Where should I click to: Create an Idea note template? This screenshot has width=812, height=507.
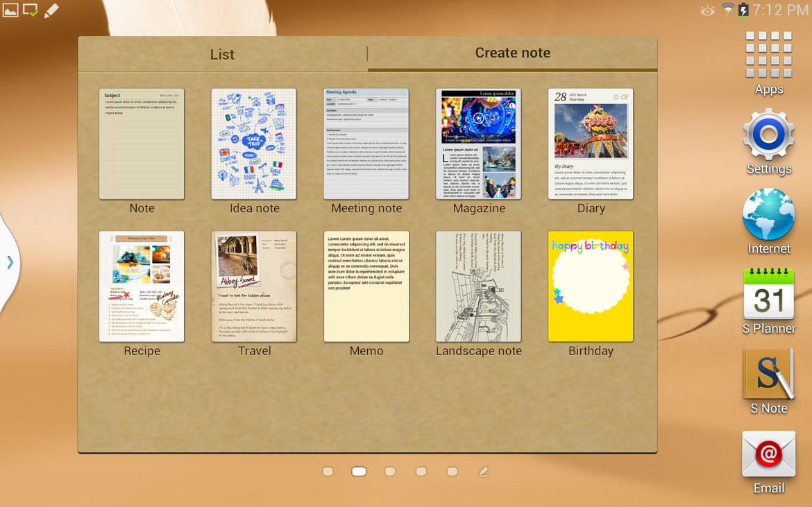pos(254,151)
